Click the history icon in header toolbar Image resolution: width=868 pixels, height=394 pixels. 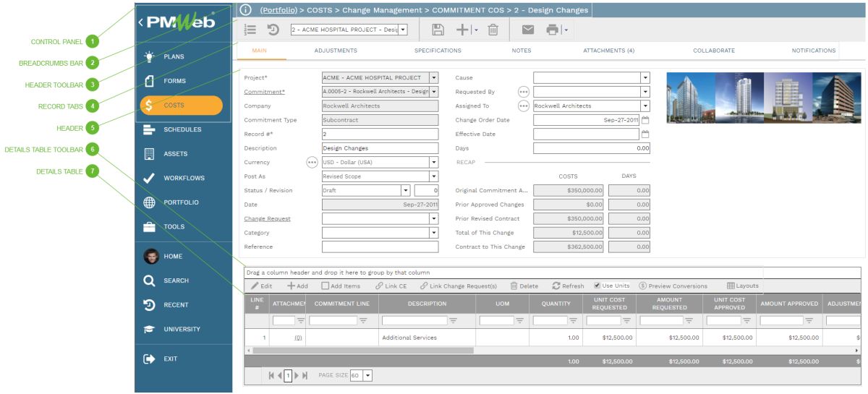click(x=273, y=30)
